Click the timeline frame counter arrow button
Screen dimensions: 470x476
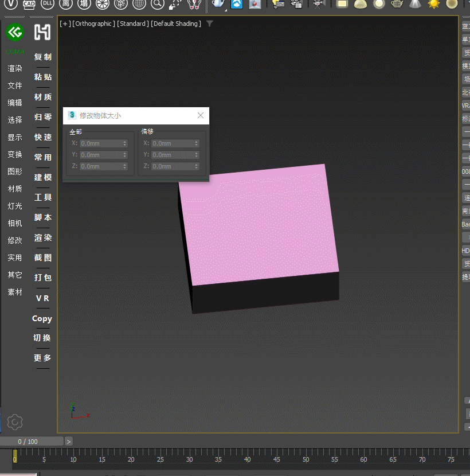(x=68, y=441)
